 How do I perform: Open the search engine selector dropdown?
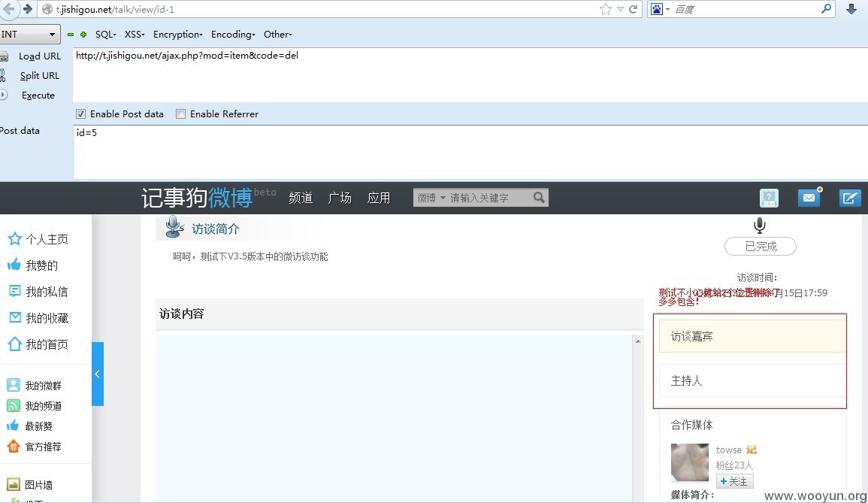point(661,9)
